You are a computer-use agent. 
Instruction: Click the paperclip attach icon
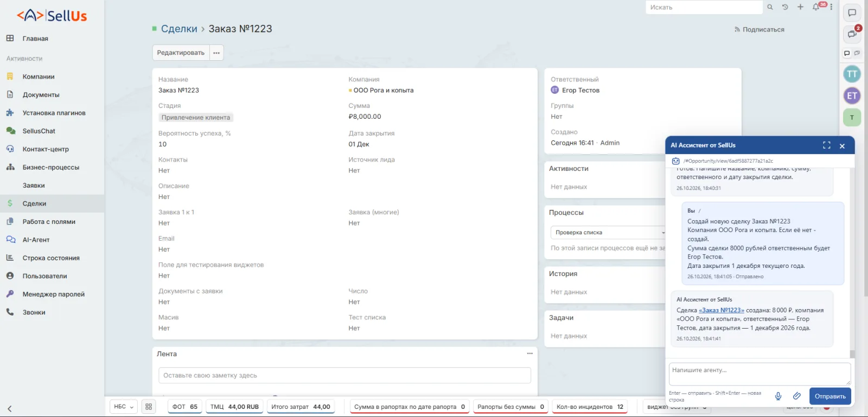(796, 396)
